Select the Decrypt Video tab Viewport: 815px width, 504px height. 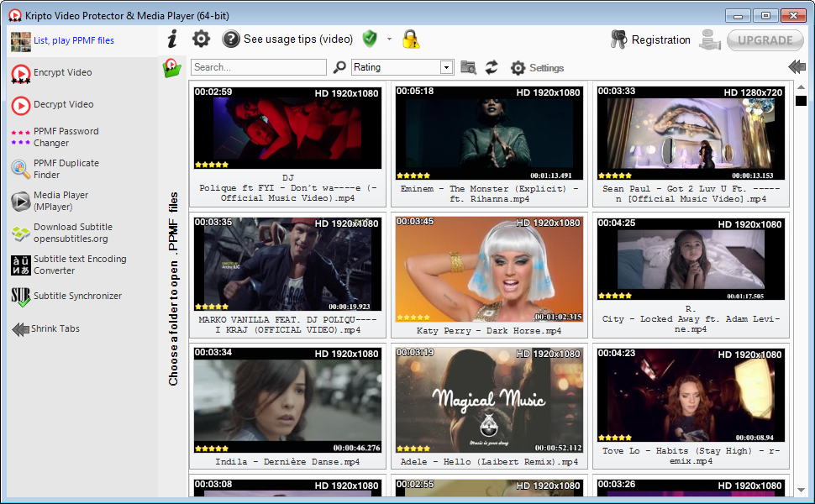[82, 104]
